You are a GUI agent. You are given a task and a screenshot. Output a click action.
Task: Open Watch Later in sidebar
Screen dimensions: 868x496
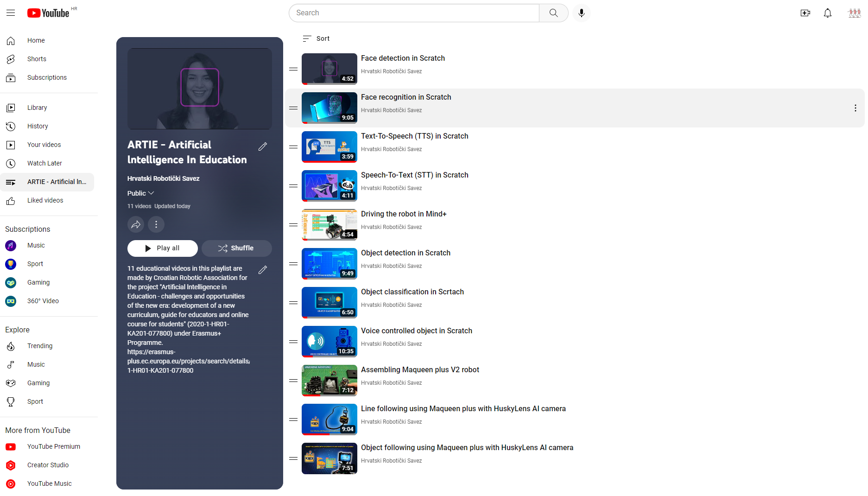pyautogui.click(x=44, y=163)
